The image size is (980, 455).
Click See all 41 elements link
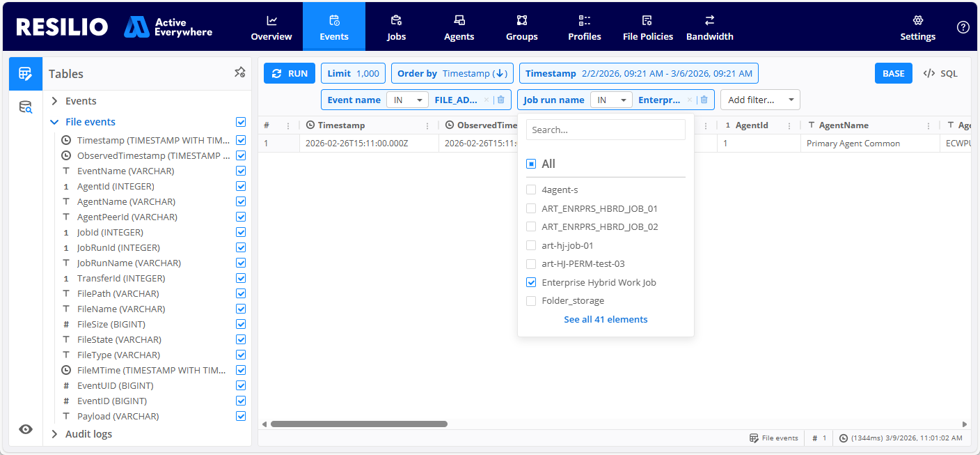click(x=606, y=319)
